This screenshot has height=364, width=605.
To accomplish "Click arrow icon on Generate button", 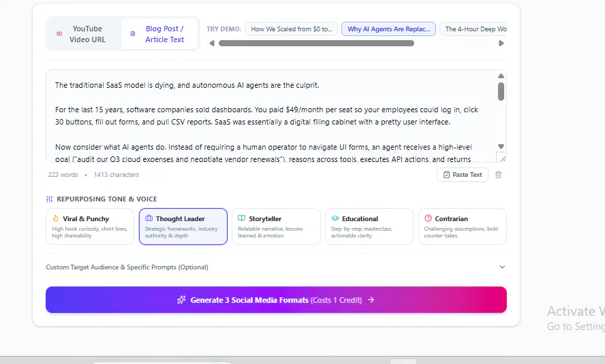I will (x=371, y=299).
